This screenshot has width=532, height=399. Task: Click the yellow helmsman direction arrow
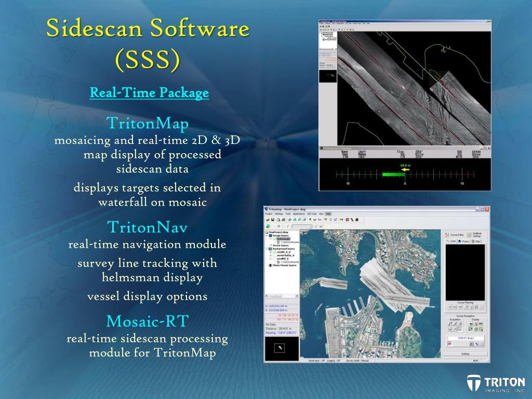[405, 169]
